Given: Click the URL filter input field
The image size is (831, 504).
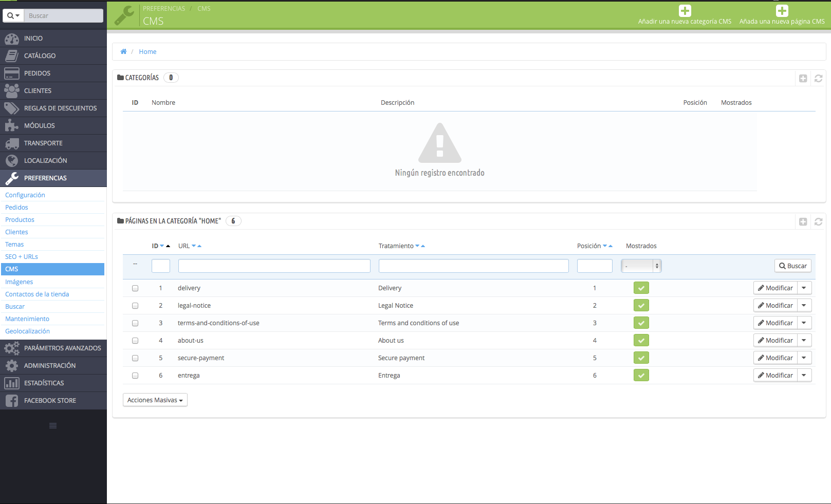Looking at the screenshot, I should point(274,266).
